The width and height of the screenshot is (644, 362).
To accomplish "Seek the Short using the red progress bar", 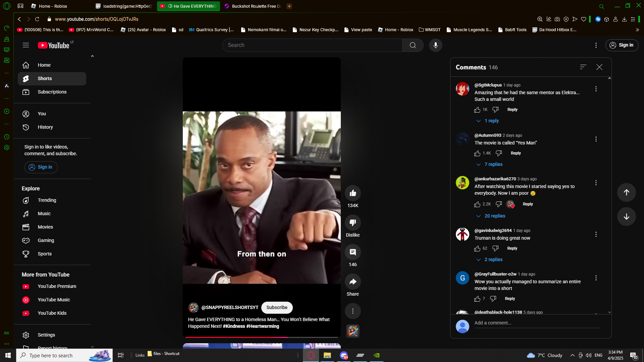I will tap(262, 337).
